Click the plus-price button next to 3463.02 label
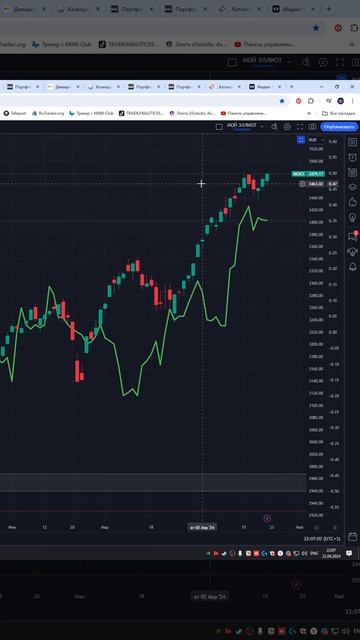The image size is (360, 640). coord(302,184)
